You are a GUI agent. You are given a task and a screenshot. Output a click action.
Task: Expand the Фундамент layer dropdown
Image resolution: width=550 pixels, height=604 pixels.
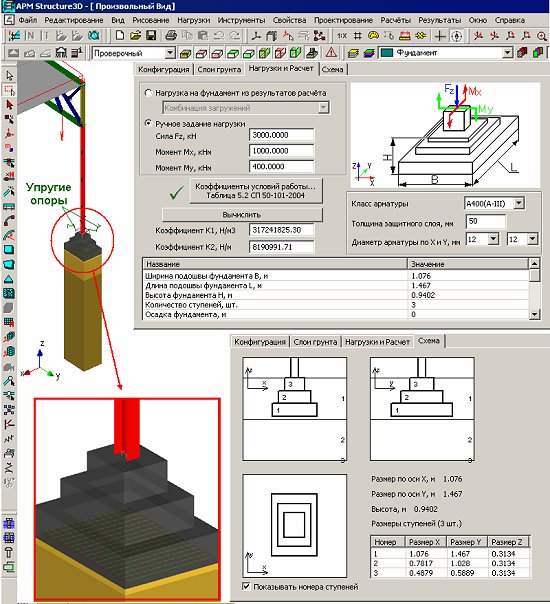508,52
